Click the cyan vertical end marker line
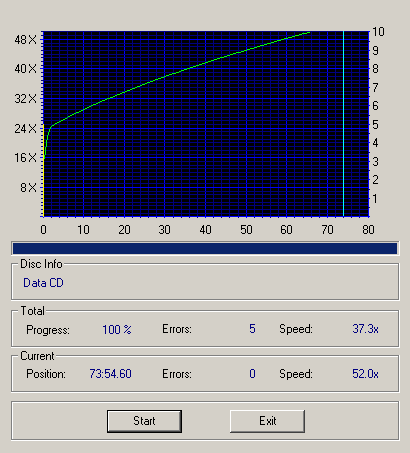This screenshot has height=453, width=410. (343, 124)
